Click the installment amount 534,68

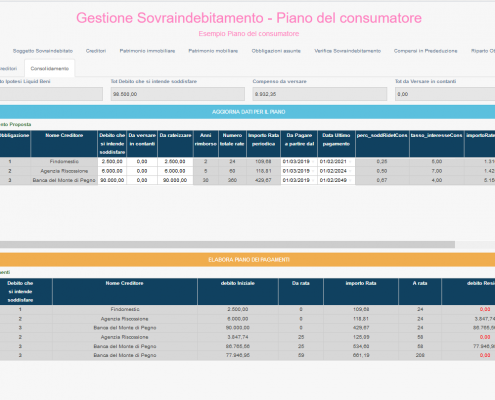361,346
